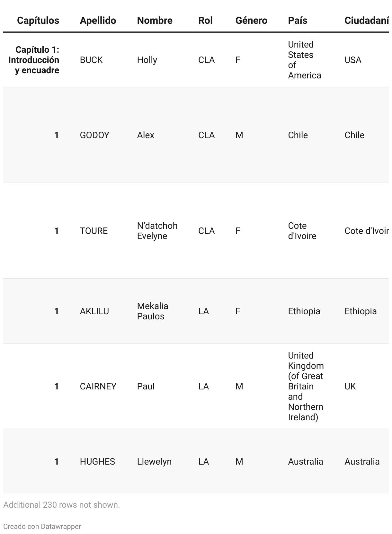Select the Mekalia Paulos name cell
392x534 pixels.
pos(153,311)
